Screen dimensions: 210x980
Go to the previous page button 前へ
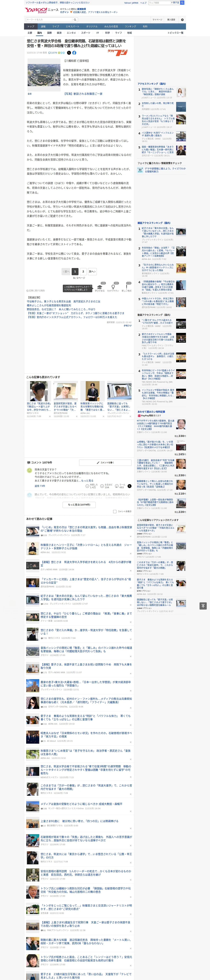[x=66, y=272]
